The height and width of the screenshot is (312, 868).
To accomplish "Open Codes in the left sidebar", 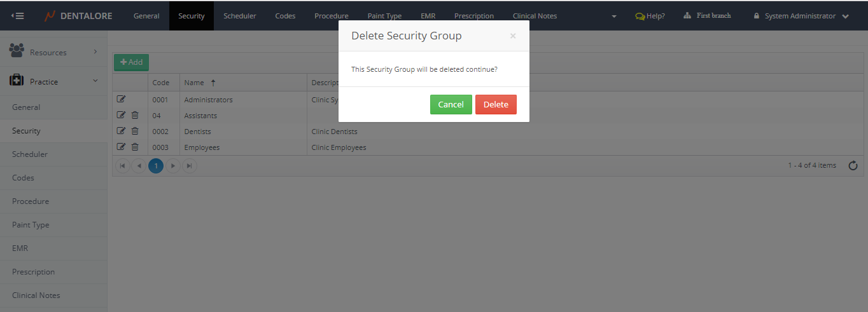I will 23,178.
